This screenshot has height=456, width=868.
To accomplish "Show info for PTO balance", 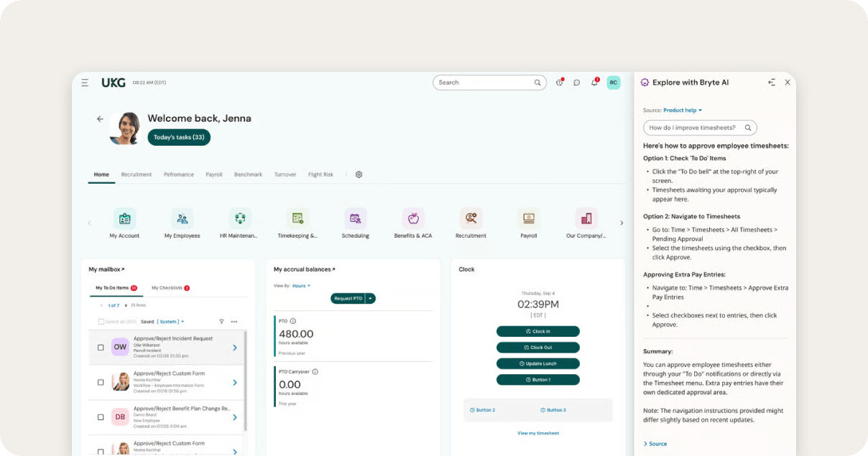I will [293, 321].
